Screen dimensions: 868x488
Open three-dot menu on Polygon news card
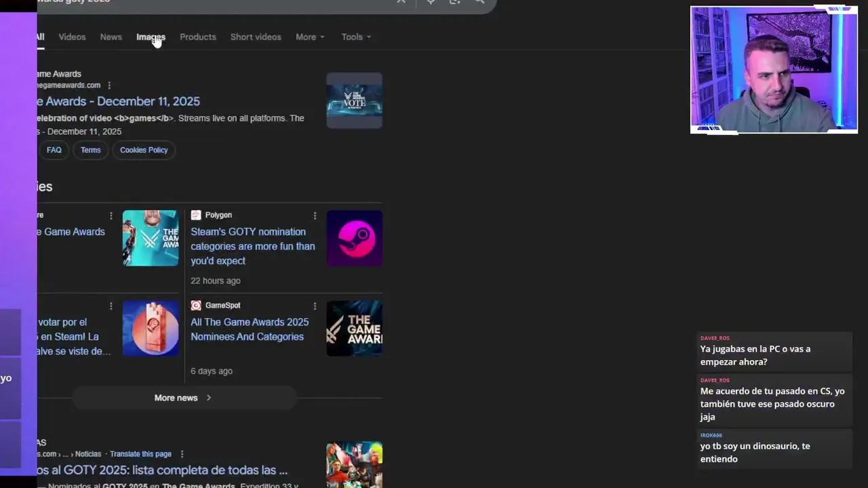pos(315,216)
